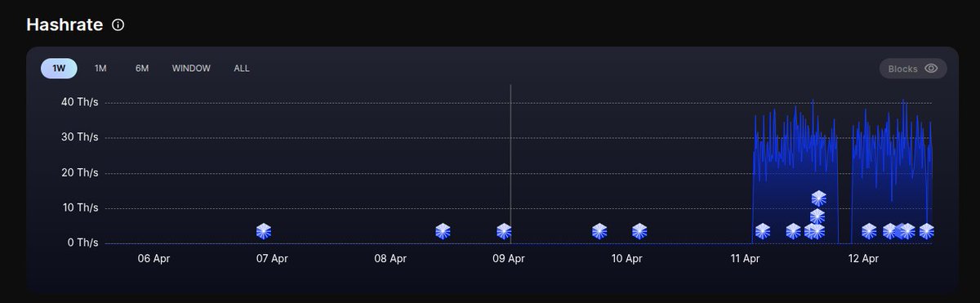Click the last block icon at chart's right edge

click(x=927, y=231)
